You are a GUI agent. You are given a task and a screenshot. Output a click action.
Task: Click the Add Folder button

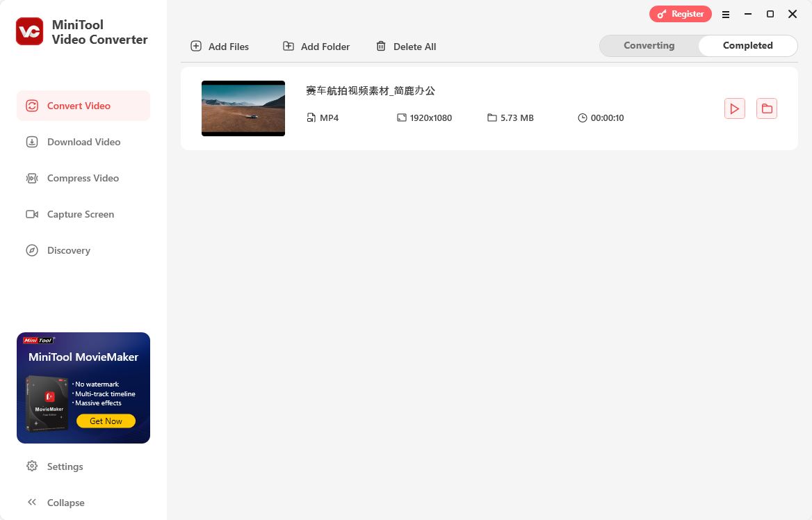tap(316, 47)
